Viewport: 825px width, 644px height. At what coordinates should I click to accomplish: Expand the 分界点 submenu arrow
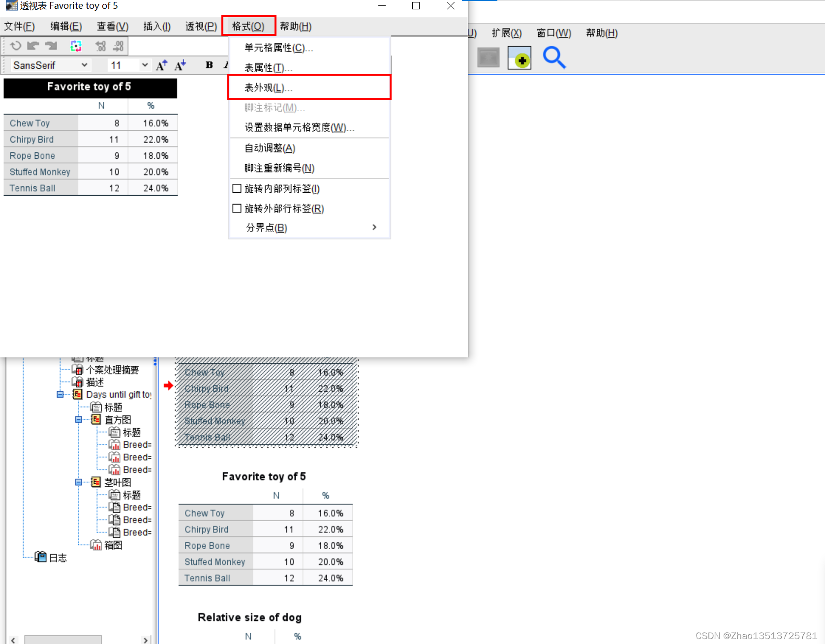point(374,227)
